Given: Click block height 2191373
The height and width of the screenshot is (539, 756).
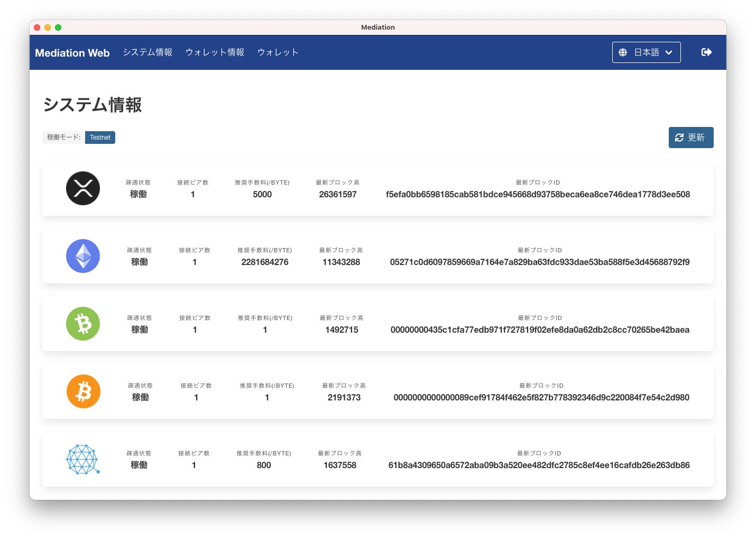Looking at the screenshot, I should click(344, 397).
